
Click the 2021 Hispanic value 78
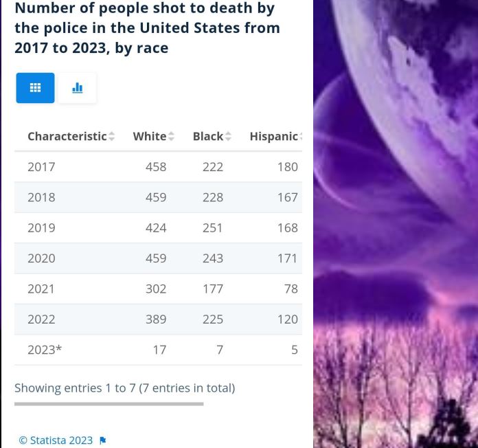(291, 289)
